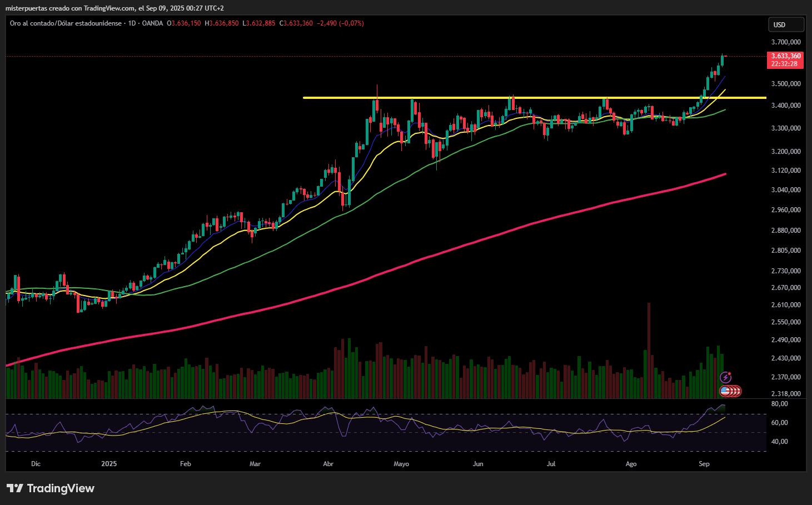
Task: Select the yellow horizontal resistance line
Action: click(534, 98)
